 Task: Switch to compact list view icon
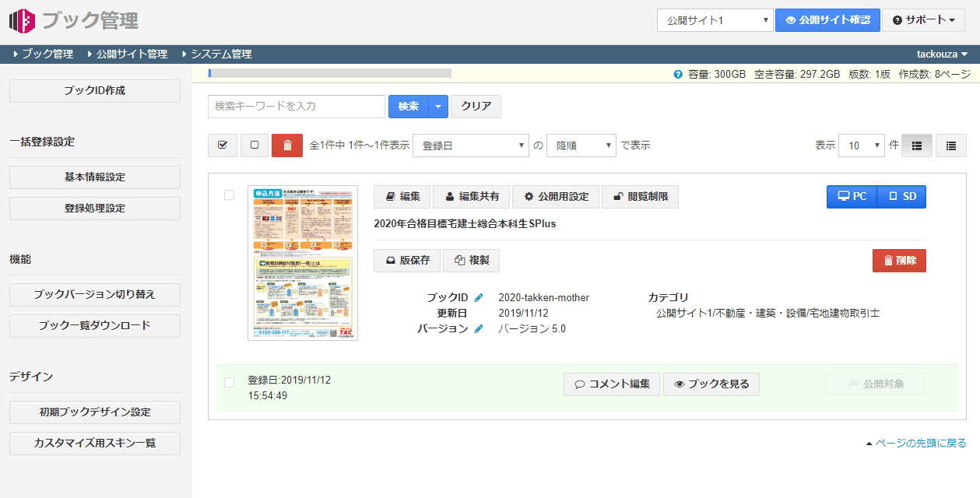pyautogui.click(x=950, y=146)
